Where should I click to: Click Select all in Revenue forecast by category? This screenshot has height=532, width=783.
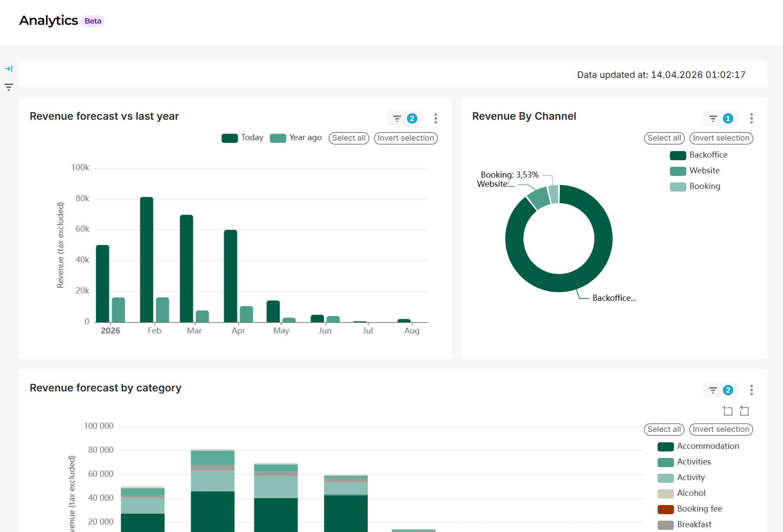[664, 429]
